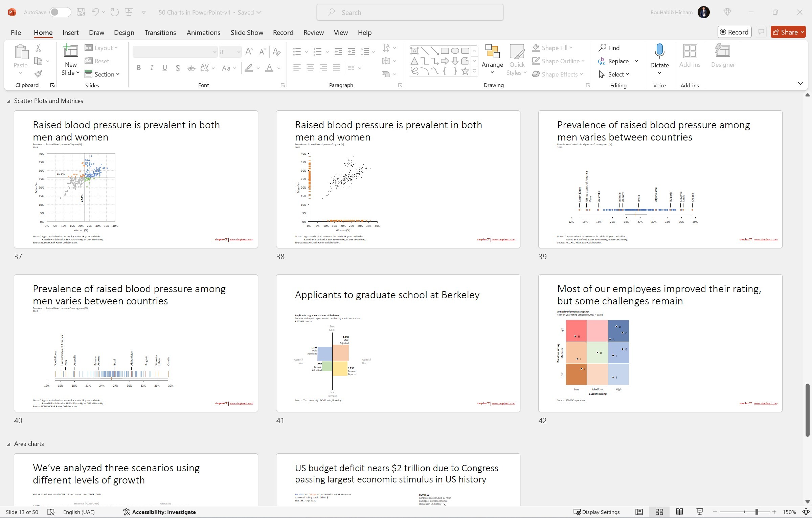The image size is (812, 518).
Task: Click Accessibility: Investigate in status bar
Action: [160, 512]
